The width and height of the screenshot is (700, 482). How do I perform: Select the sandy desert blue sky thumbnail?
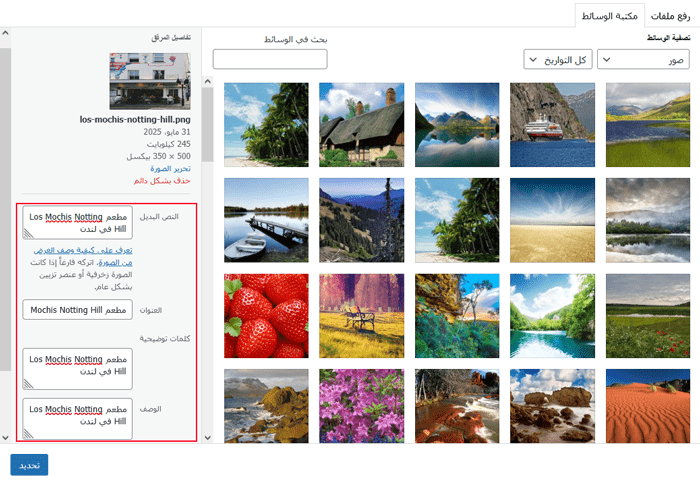point(553,220)
